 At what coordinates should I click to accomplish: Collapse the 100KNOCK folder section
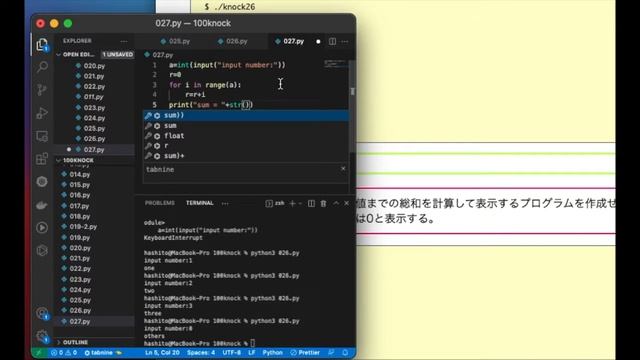point(78,160)
